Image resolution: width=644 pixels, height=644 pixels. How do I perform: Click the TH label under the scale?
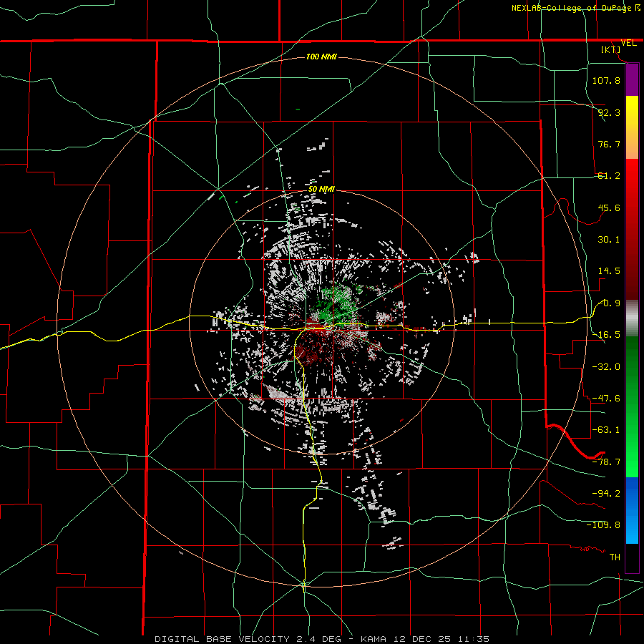point(615,557)
